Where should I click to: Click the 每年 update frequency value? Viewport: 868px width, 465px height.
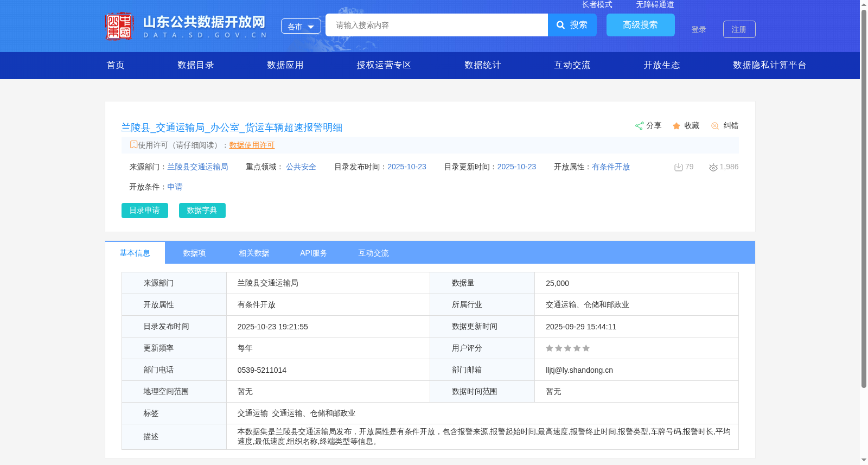(245, 348)
